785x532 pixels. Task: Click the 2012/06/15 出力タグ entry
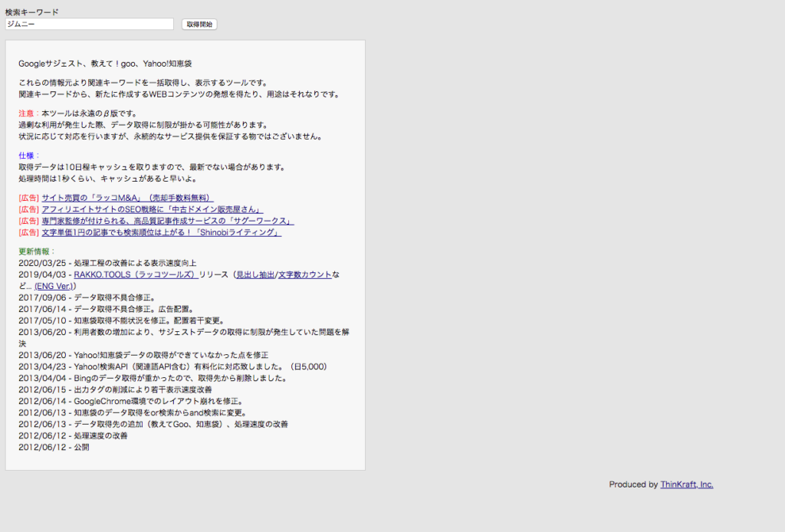click(x=115, y=389)
